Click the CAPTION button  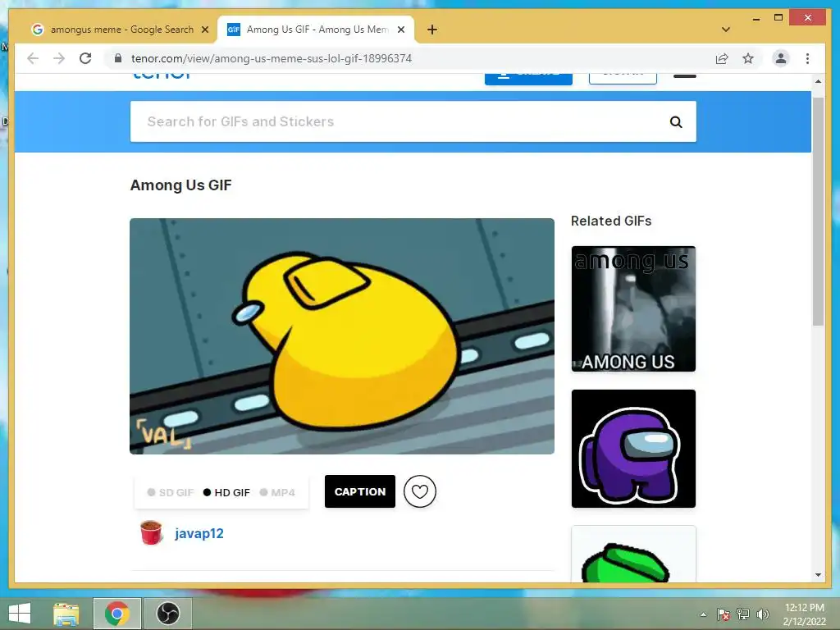click(x=360, y=491)
